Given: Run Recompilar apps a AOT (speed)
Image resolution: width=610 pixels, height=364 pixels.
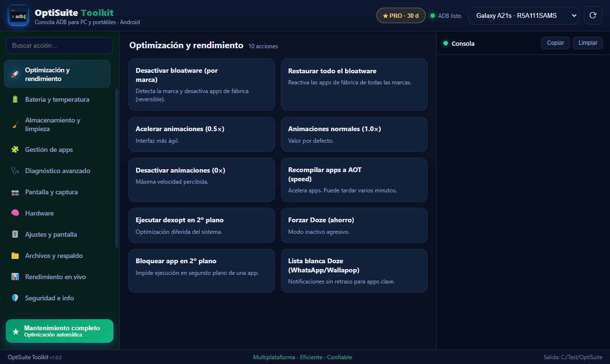Looking at the screenshot, I should (x=354, y=180).
